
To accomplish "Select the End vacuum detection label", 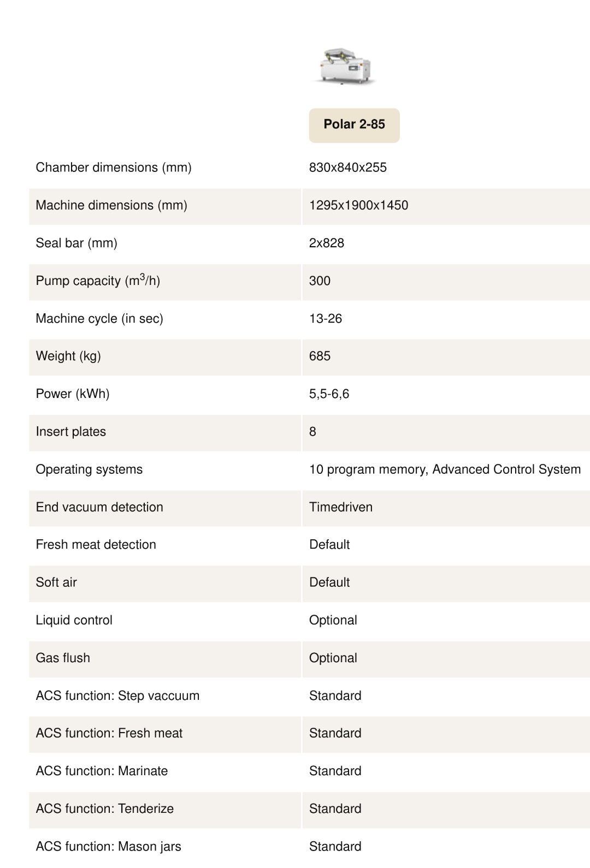I will click(99, 507).
